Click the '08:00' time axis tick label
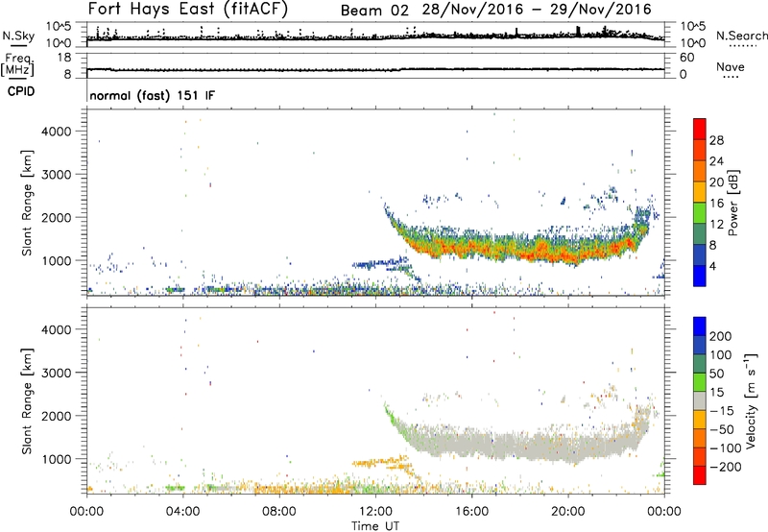768x532 pixels. coord(279,512)
